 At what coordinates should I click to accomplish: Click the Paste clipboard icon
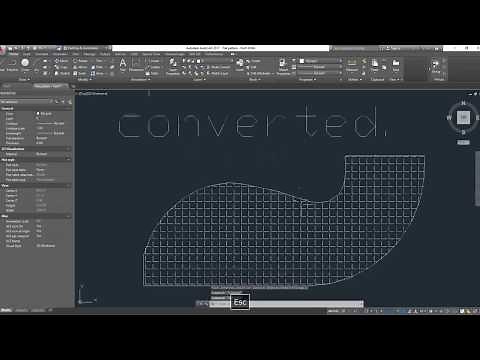pos(375,65)
